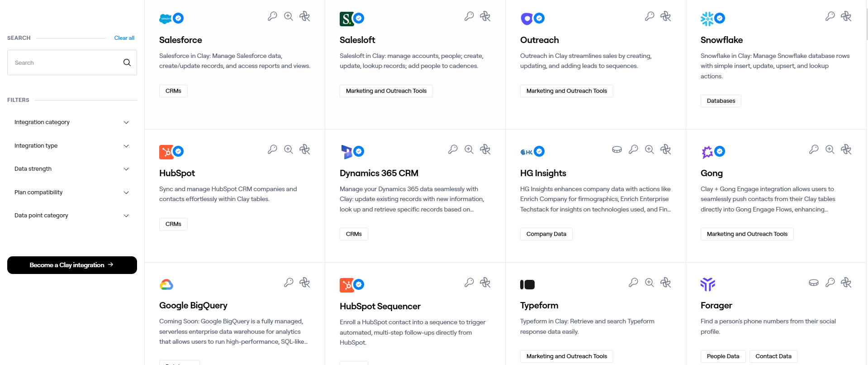Expand the Integration type filter
Screen dimensions: 868x365
point(72,146)
